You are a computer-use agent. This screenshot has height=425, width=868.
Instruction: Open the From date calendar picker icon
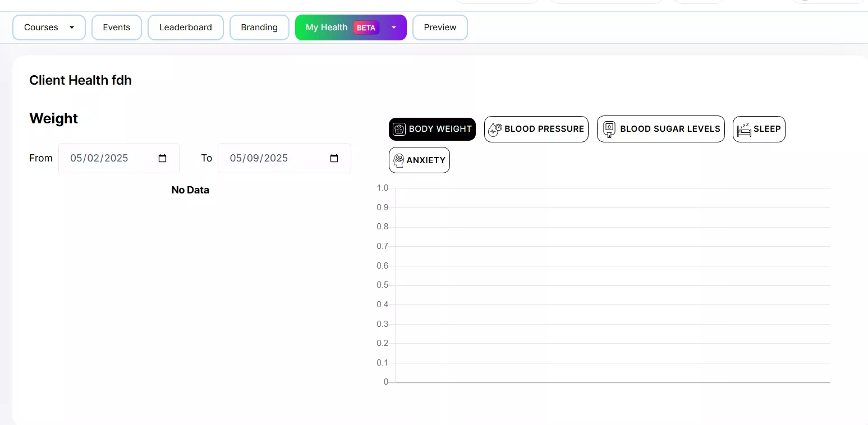click(x=163, y=158)
